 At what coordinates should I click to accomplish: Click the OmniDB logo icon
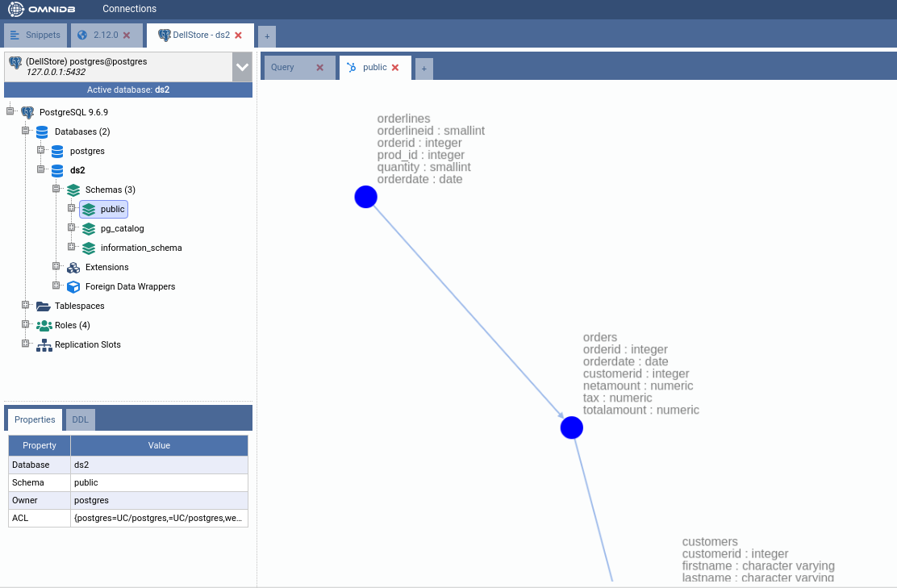point(16,10)
